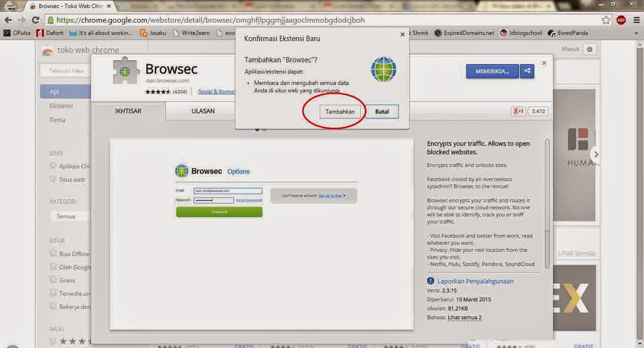The height and width of the screenshot is (348, 644).
Task: Tick the Tersedia un... checkbox
Action: 53,293
